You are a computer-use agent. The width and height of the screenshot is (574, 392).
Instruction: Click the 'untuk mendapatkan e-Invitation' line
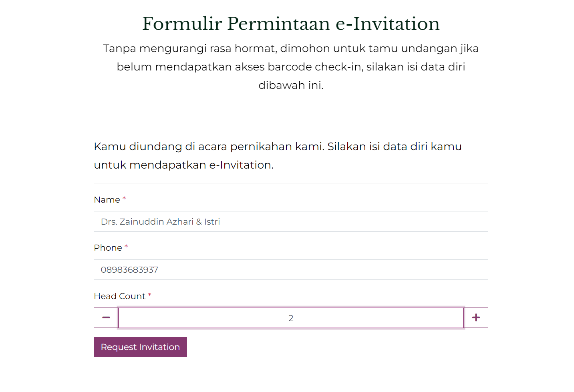coord(183,165)
